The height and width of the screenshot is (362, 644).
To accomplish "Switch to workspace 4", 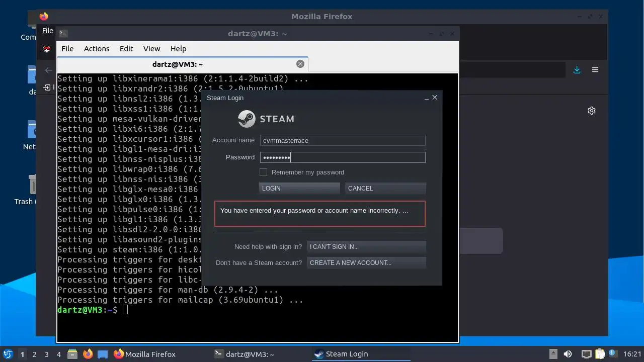I will click(58, 354).
